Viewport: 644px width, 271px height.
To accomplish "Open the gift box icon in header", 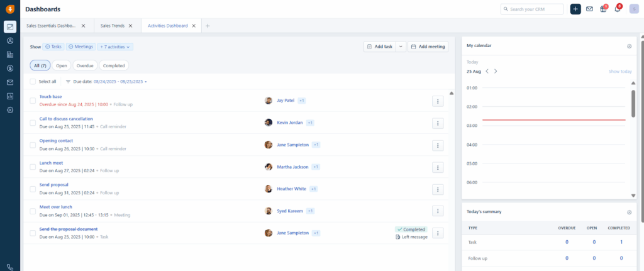I will (603, 9).
